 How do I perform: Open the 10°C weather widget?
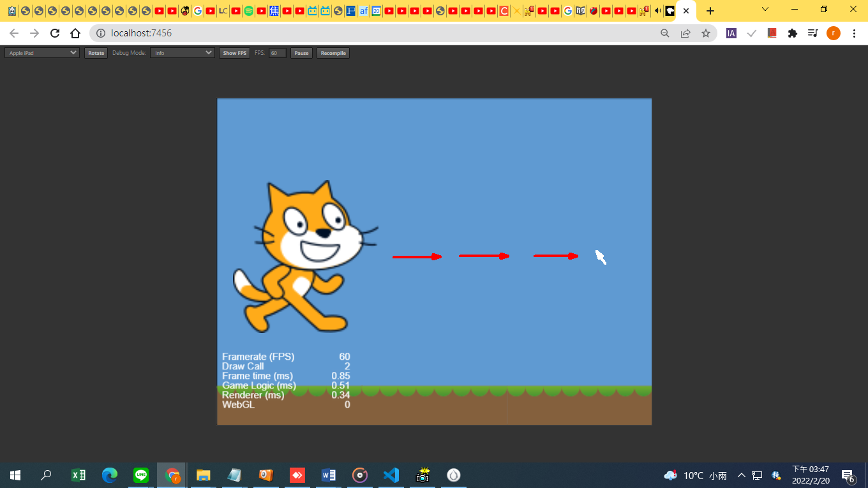point(696,475)
